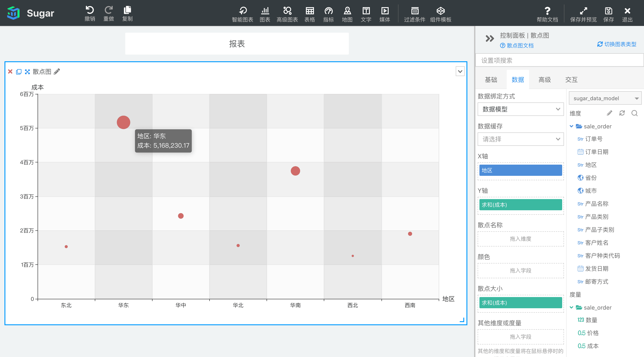The height and width of the screenshot is (357, 644).
Task: Select the 订单号 dimension field
Action: click(590, 139)
